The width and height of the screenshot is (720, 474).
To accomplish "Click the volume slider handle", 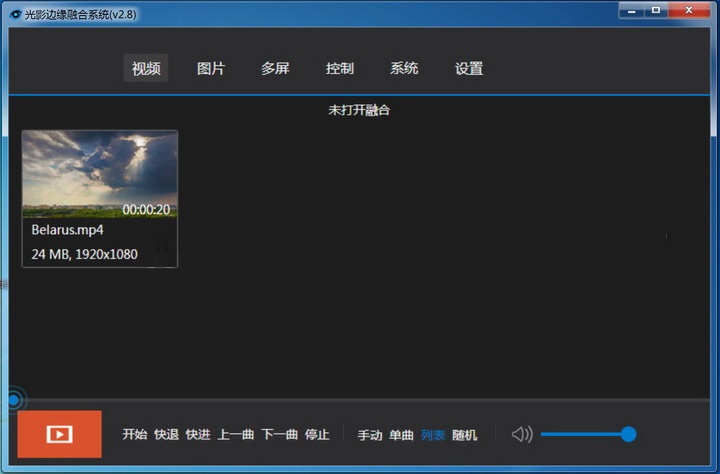I will click(x=628, y=434).
